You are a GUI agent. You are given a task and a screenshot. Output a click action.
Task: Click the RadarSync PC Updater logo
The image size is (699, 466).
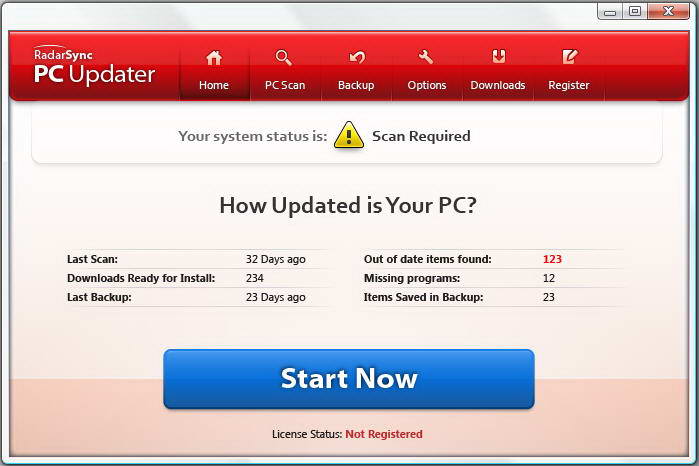coord(94,66)
